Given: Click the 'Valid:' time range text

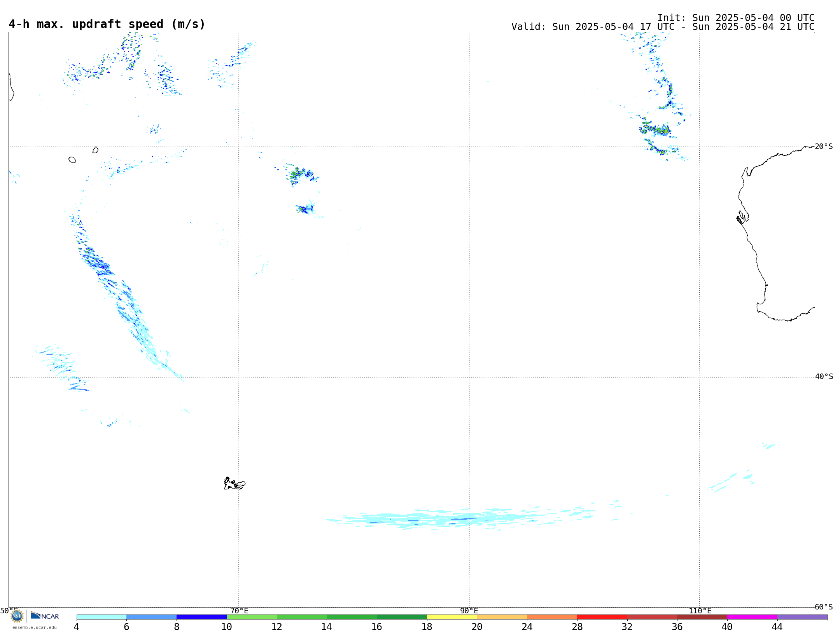Looking at the screenshot, I should coord(663,27).
